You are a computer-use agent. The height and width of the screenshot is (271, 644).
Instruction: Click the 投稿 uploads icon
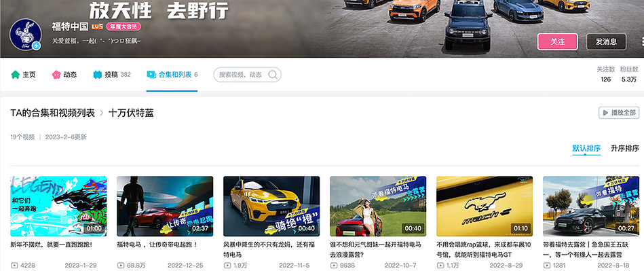tap(97, 75)
